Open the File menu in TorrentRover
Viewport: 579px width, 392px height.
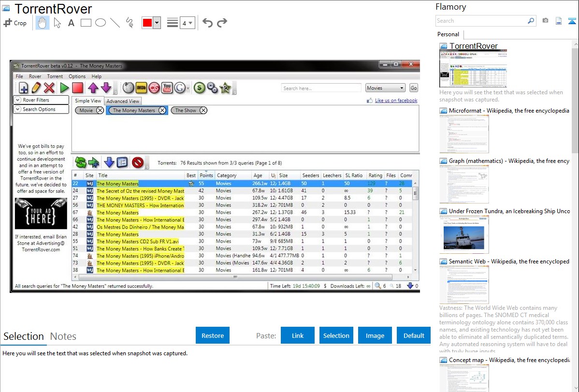19,76
